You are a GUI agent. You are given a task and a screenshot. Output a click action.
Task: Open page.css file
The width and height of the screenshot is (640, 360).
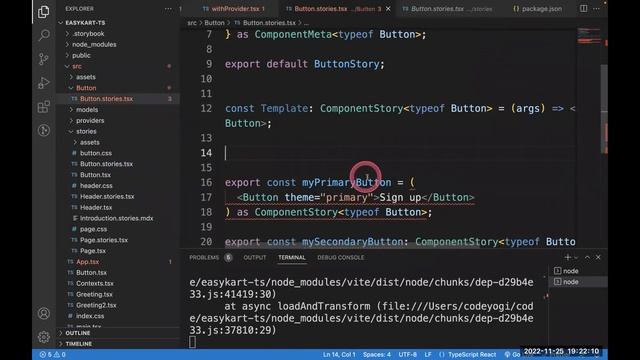click(118, 229)
